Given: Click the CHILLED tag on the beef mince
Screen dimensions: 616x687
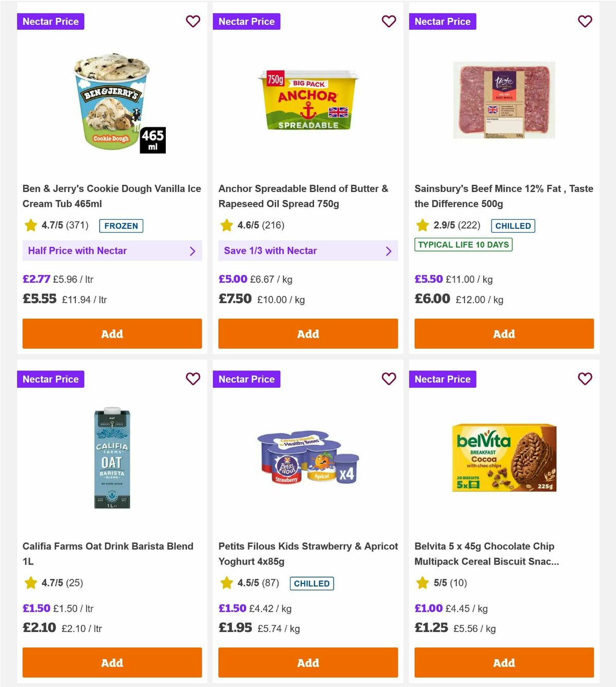Looking at the screenshot, I should point(513,226).
